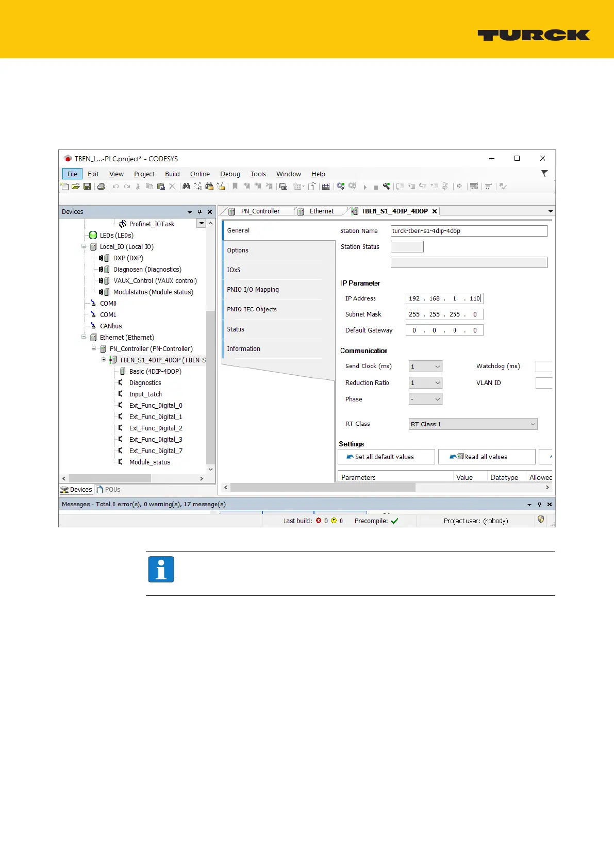Click the filter funnel icon beside the menu bar
The width and height of the screenshot is (614, 868).
[x=544, y=174]
